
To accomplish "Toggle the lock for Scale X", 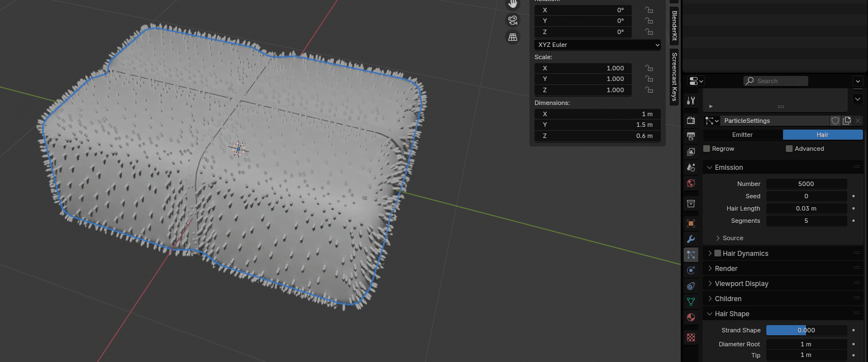I will click(648, 68).
